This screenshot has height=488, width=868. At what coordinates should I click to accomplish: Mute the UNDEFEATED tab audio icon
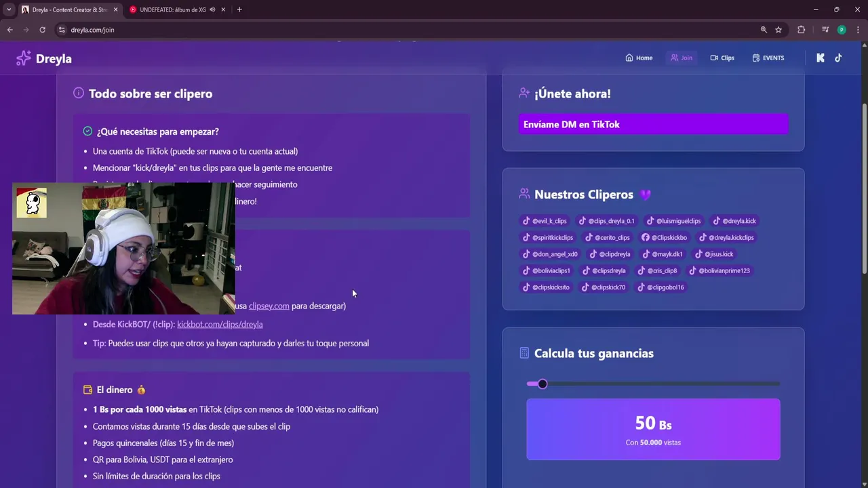[213, 9]
